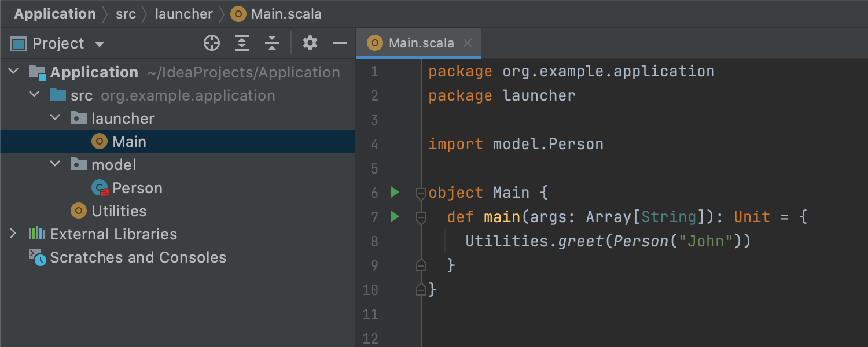Collapse the launcher package node

[55, 118]
